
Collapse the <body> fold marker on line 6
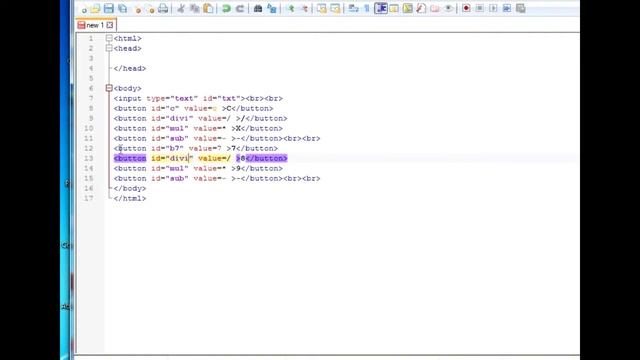pyautogui.click(x=109, y=88)
